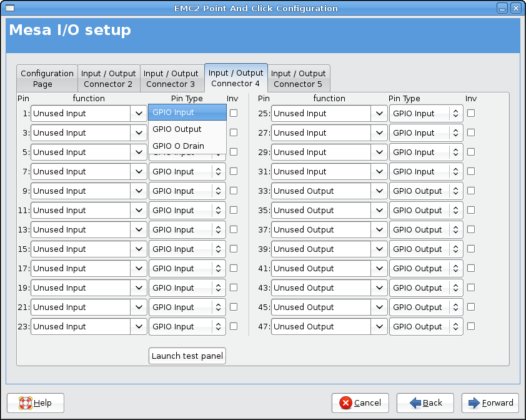Choose GPIO Output from the open list

pyautogui.click(x=187, y=129)
